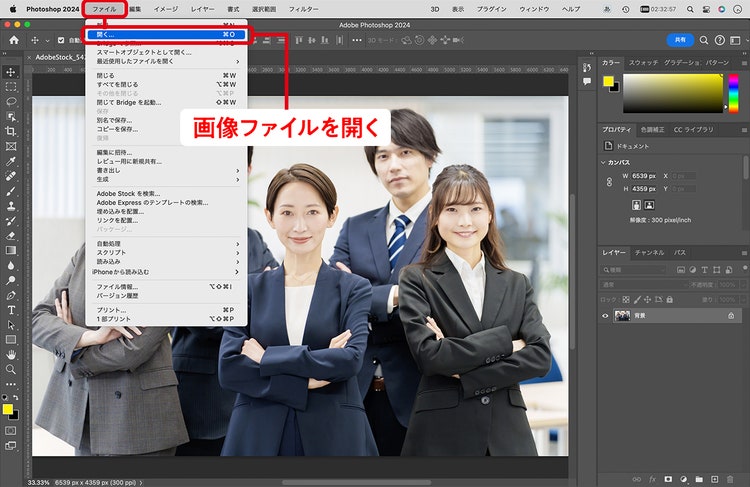Image resolution: width=750 pixels, height=487 pixels.
Task: Open the Edit Toolbar three-dots button
Action: coord(11,384)
